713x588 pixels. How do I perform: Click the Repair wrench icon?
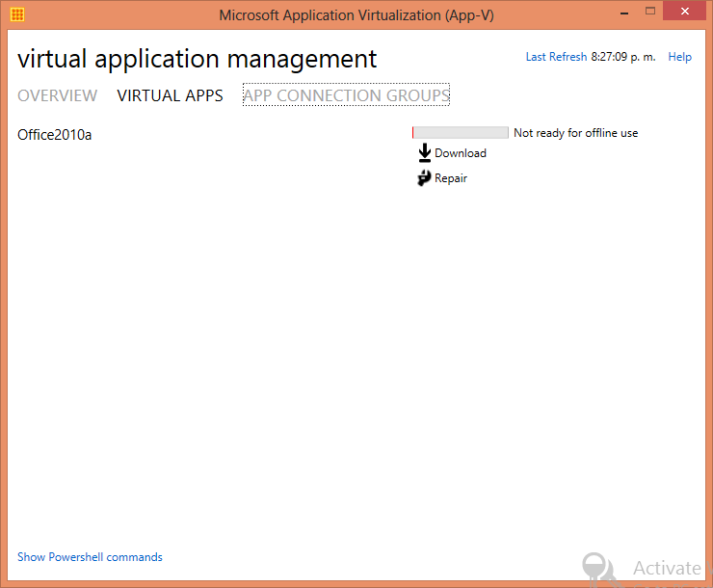[424, 177]
